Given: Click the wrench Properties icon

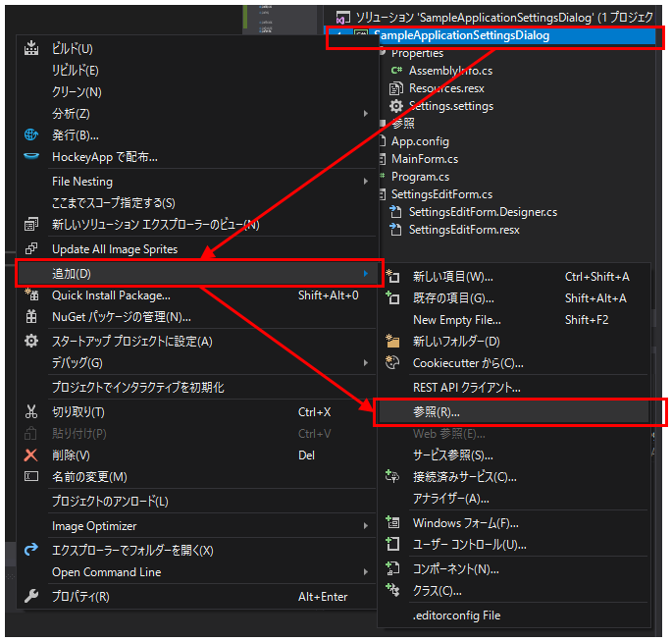Looking at the screenshot, I should [30, 596].
